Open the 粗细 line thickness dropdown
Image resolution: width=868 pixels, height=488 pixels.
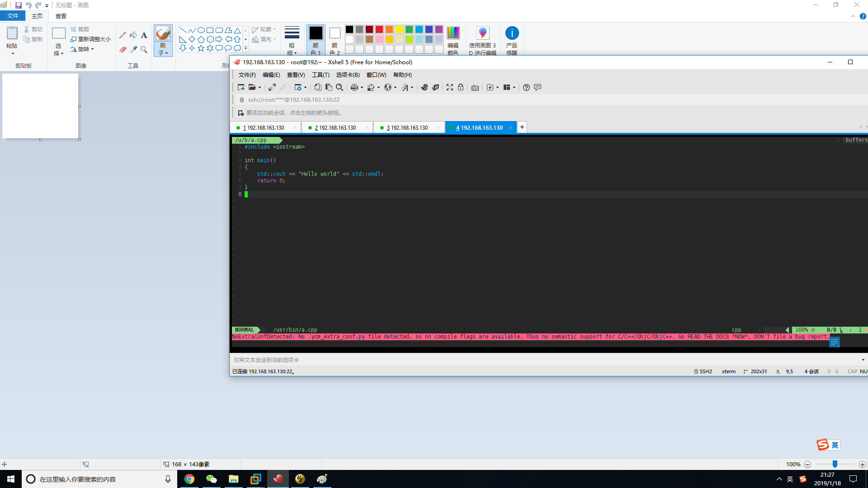292,39
